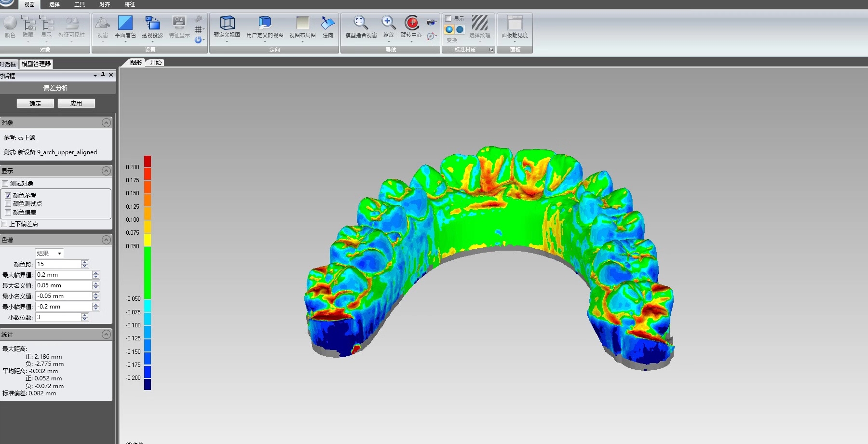Enable the 颜色测试点 checkbox
Image resolution: width=868 pixels, height=444 pixels.
click(8, 204)
